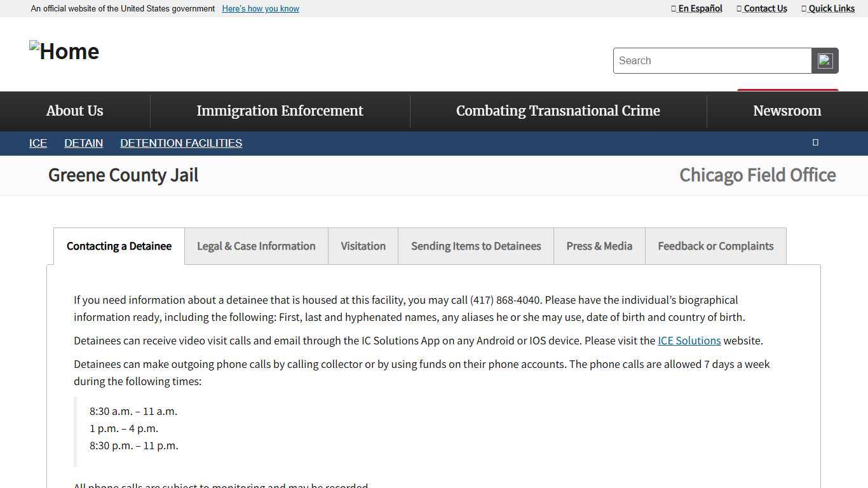Open the Immigration Enforcement menu
The image size is (868, 488).
[x=280, y=111]
